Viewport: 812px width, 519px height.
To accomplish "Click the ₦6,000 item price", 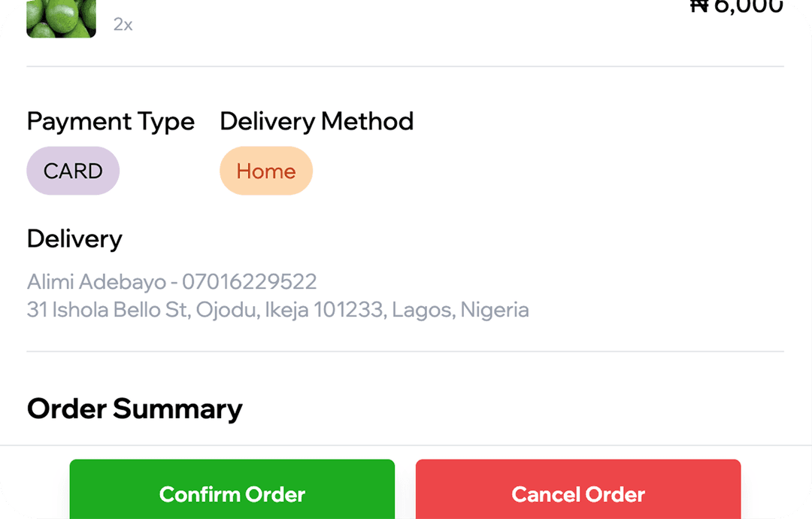I will click(736, 6).
